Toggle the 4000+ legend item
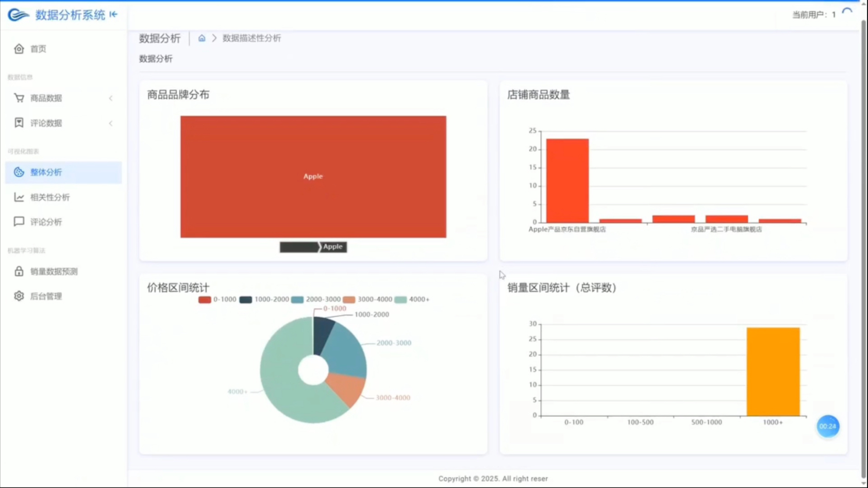868x488 pixels. [412, 299]
